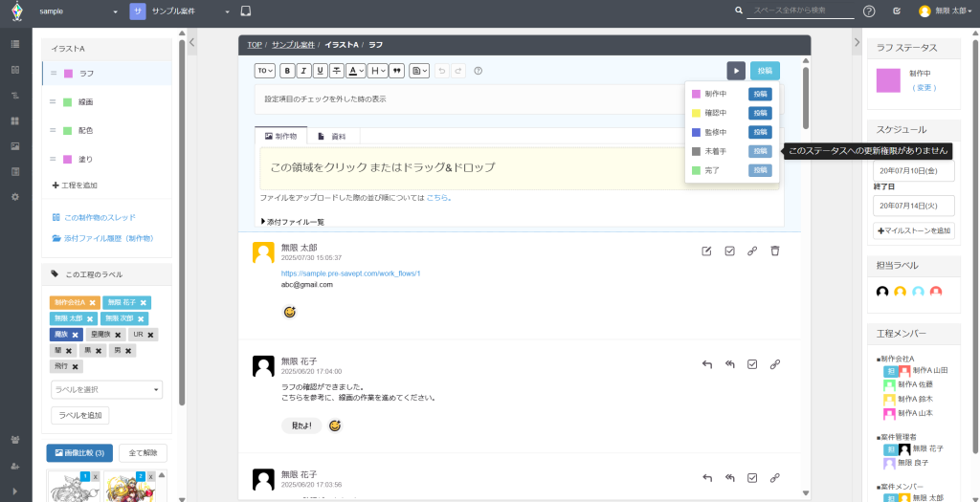The height and width of the screenshot is (502, 980).
Task: Copy the link of 無限 太郎's comment
Action: pyautogui.click(x=752, y=251)
